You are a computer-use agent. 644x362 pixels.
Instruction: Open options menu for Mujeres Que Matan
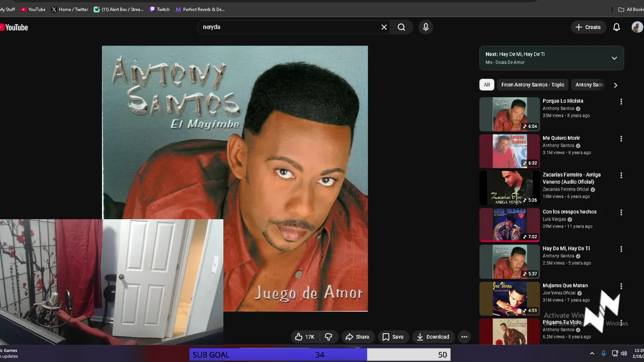coord(621,286)
